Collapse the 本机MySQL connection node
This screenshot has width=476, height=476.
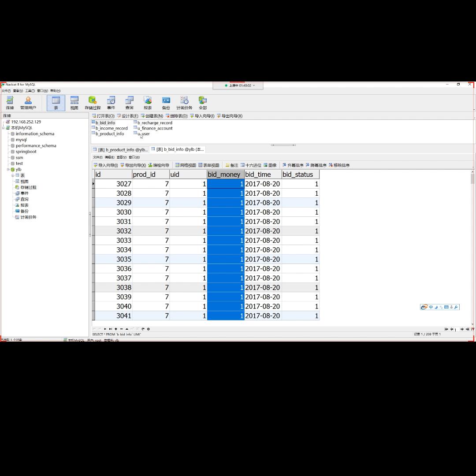click(3, 128)
